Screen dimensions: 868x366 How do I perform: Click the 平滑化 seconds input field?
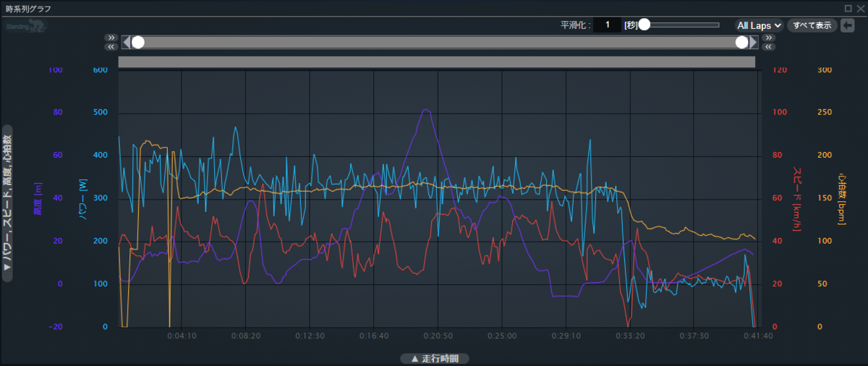(x=608, y=25)
